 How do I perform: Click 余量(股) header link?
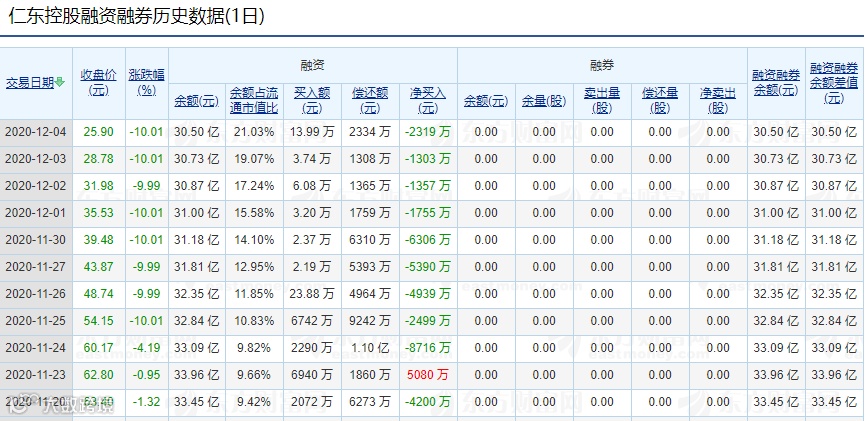tap(544, 101)
